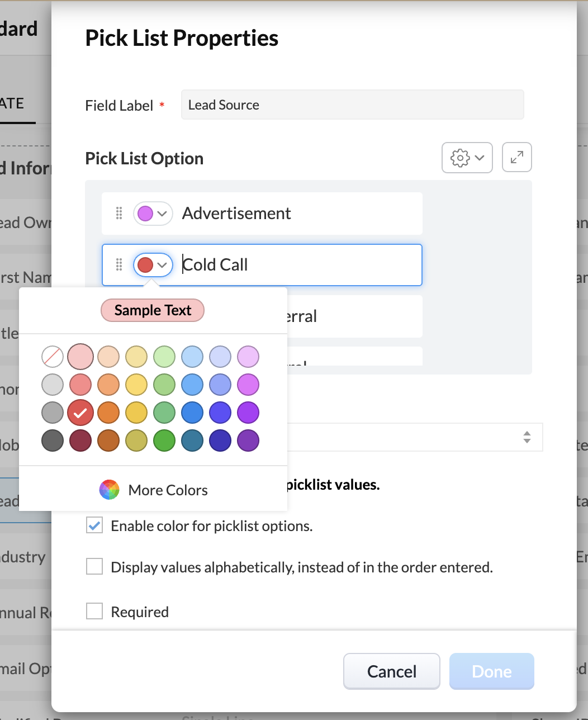The width and height of the screenshot is (588, 720).
Task: Pick the bright green color swatch
Action: (x=164, y=441)
